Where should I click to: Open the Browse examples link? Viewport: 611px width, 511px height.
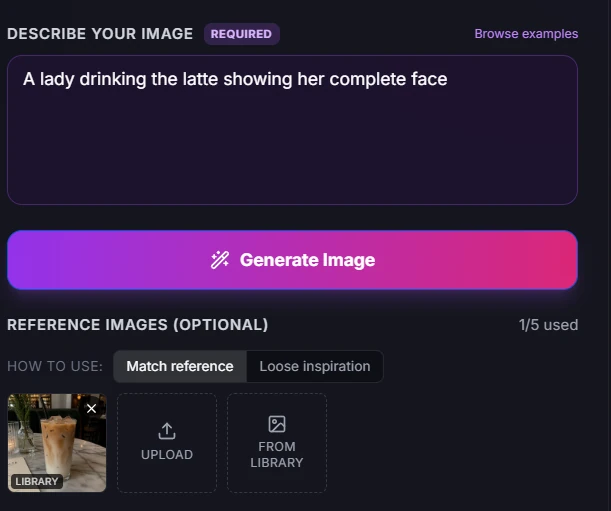[526, 34]
